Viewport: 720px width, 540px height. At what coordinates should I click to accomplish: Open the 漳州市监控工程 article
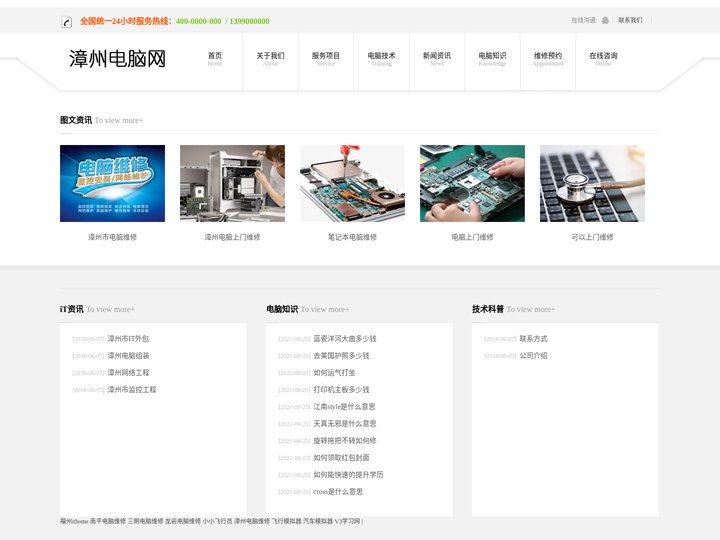click(x=132, y=389)
